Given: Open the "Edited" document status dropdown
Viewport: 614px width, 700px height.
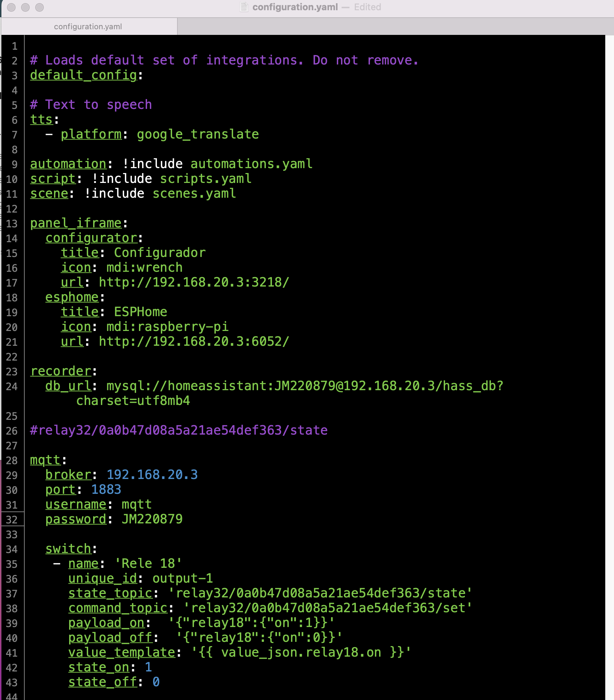Looking at the screenshot, I should coord(367,7).
